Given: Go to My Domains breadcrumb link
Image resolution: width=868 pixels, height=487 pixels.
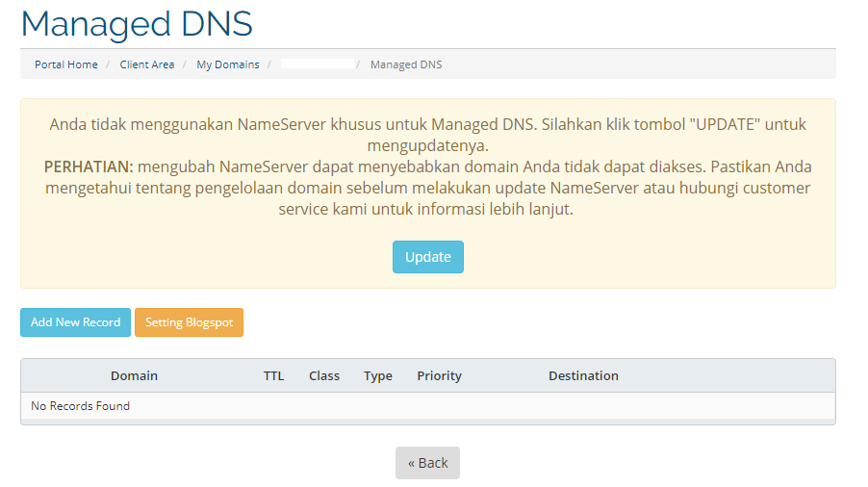Looking at the screenshot, I should pos(228,64).
